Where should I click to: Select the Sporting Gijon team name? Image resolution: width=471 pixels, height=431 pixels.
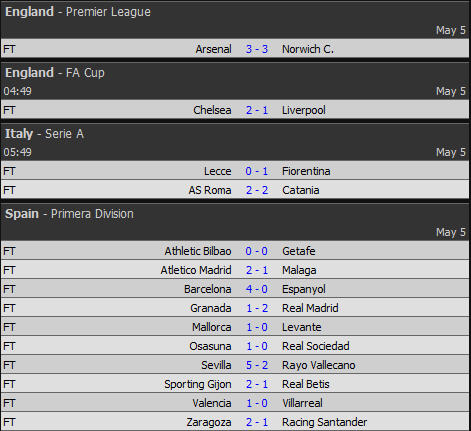(198, 384)
